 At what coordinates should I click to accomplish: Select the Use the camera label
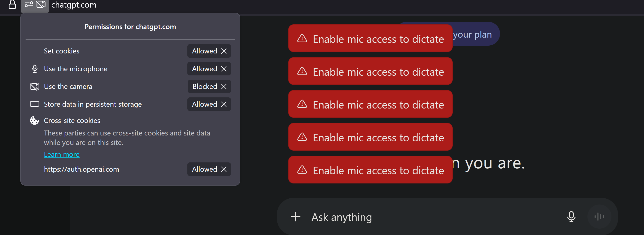(68, 86)
